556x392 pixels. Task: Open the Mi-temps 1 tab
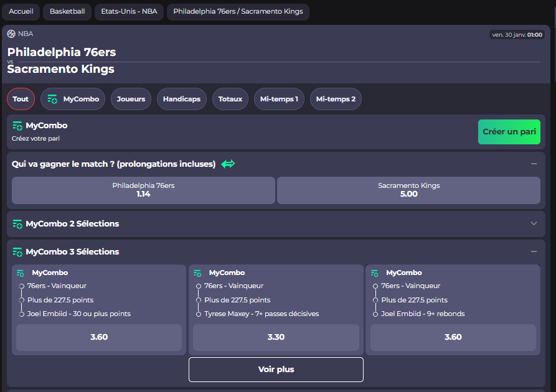click(279, 98)
